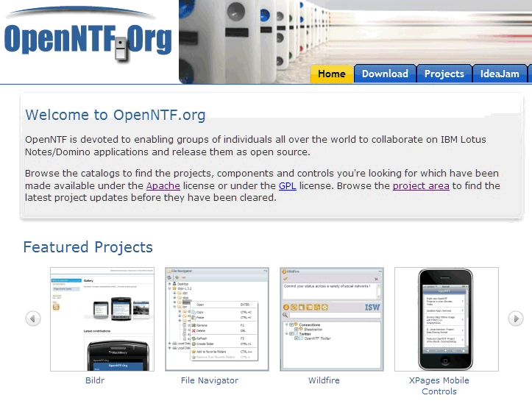Open the XPages Mobile Controls iPhone thumbnail
The width and height of the screenshot is (532, 412).
tap(447, 319)
